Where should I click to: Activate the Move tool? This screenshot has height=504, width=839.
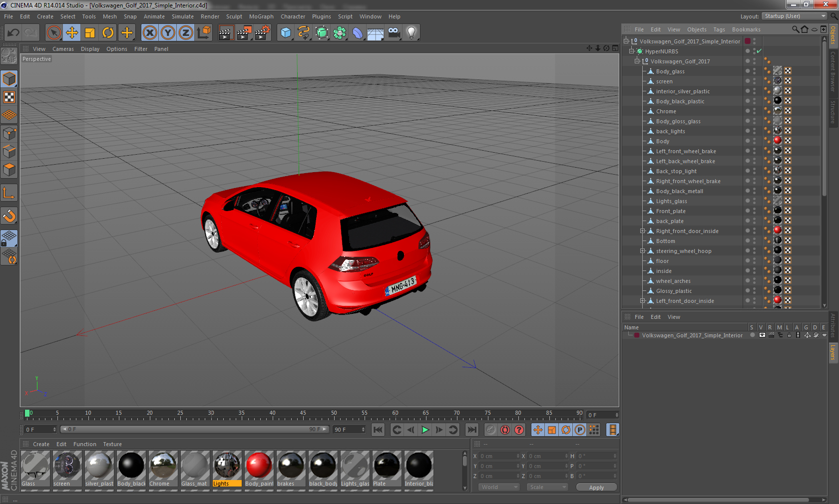pyautogui.click(x=72, y=33)
